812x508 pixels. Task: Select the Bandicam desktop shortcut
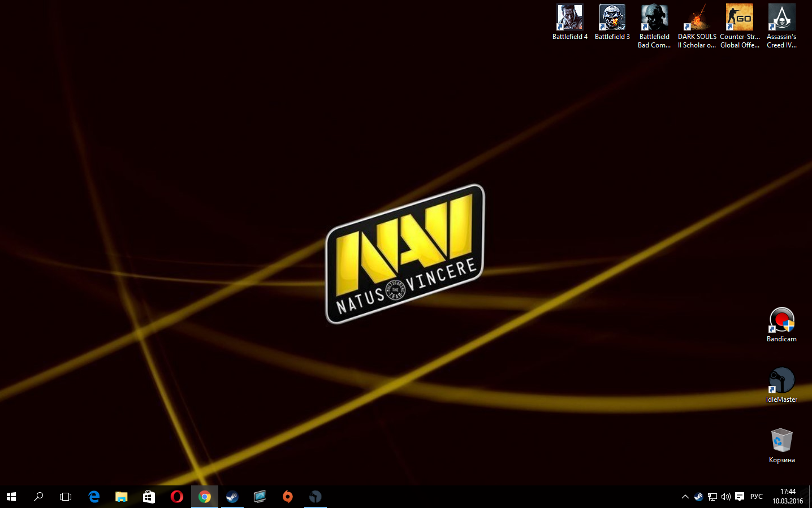coord(781,325)
